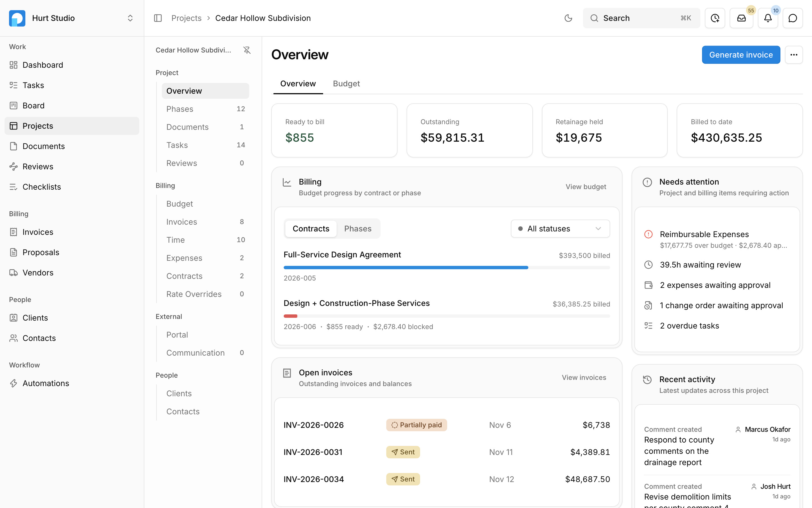Open inbox with 55 badge
This screenshot has width=812, height=508.
[x=741, y=18]
